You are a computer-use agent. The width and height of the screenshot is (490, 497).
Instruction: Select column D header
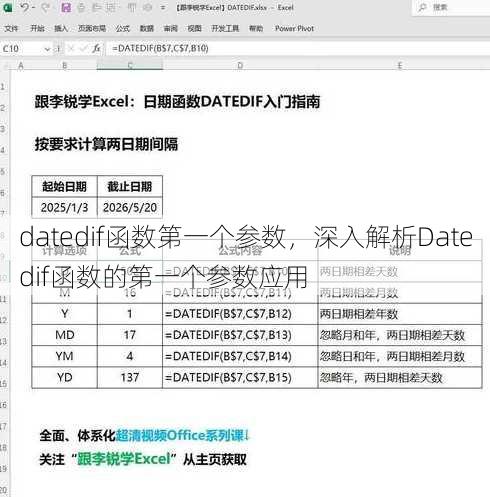240,66
